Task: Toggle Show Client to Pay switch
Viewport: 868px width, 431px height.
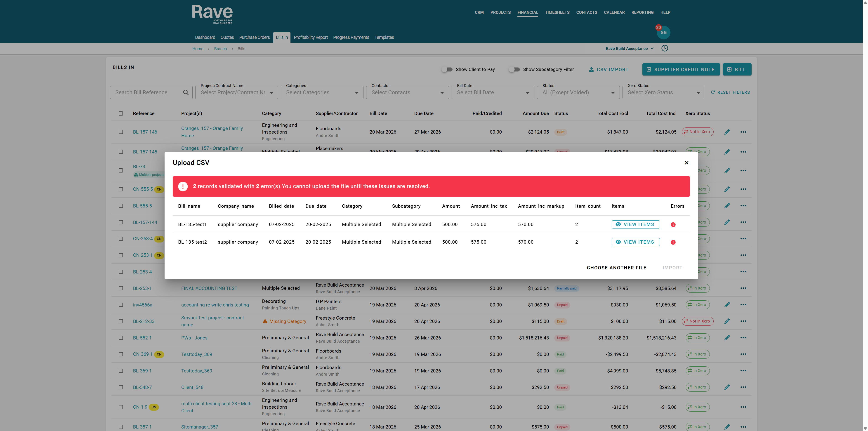Action: (447, 69)
